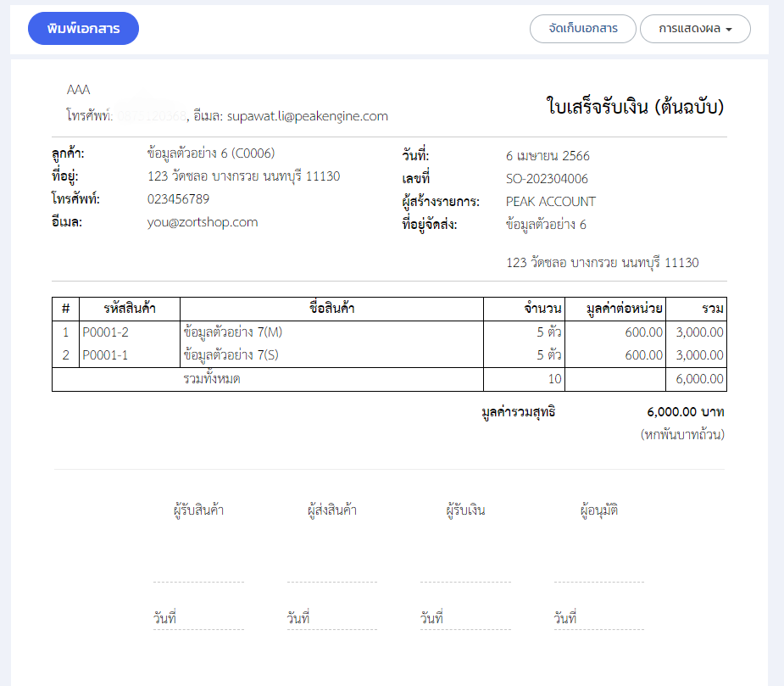The image size is (784, 686).
Task: Click the signature line under ผู้อนุมัติ
Action: tap(598, 582)
